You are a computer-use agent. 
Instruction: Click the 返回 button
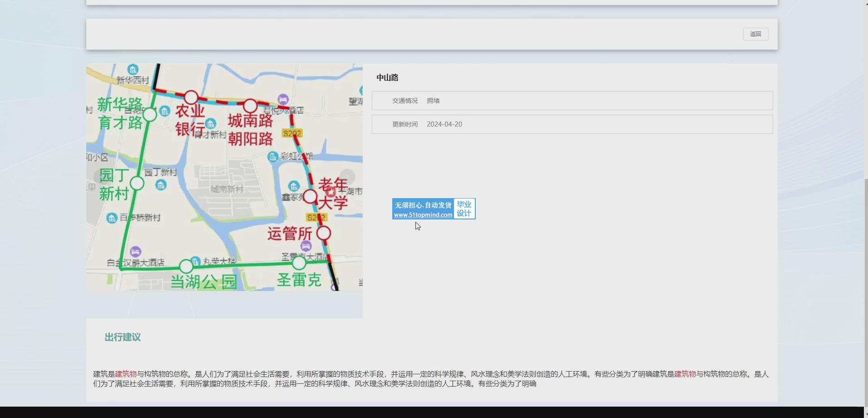[755, 34]
